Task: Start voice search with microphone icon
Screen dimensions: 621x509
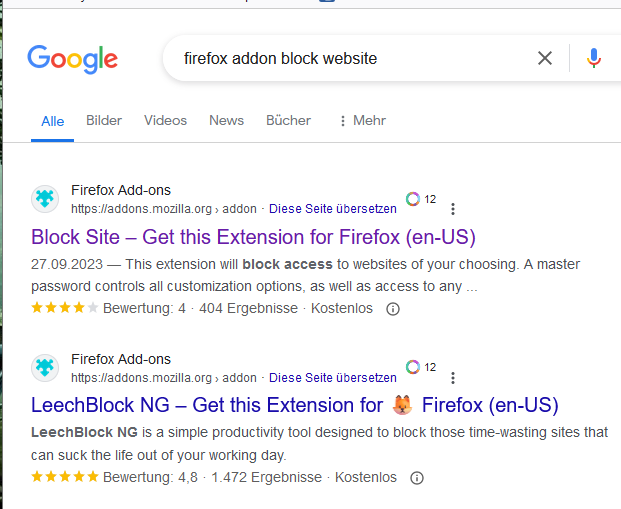Action: (594, 59)
